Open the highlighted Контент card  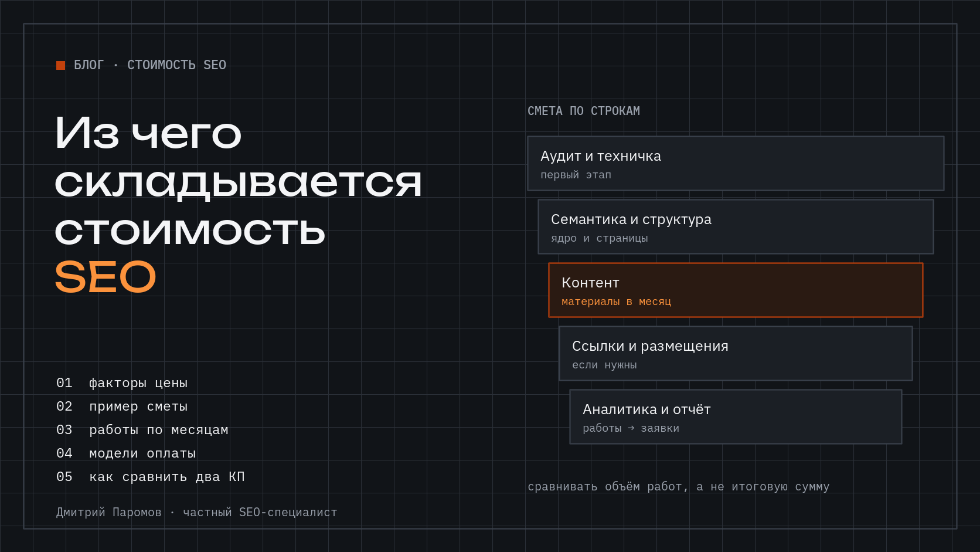[736, 290]
